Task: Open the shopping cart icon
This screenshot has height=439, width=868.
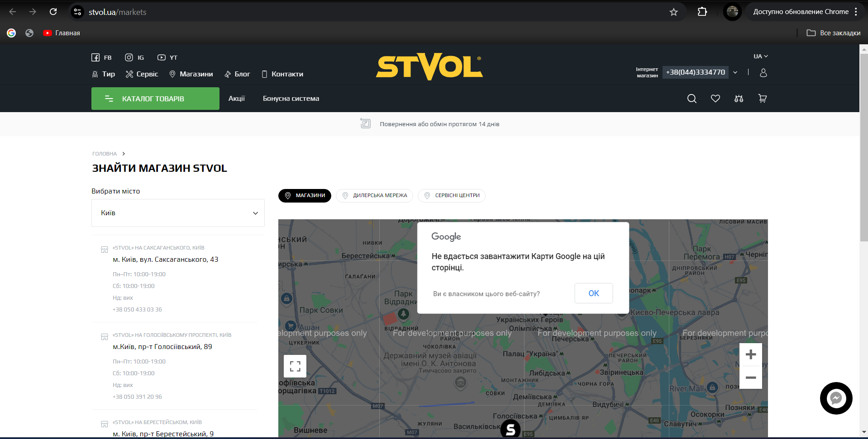Action: pyautogui.click(x=763, y=99)
